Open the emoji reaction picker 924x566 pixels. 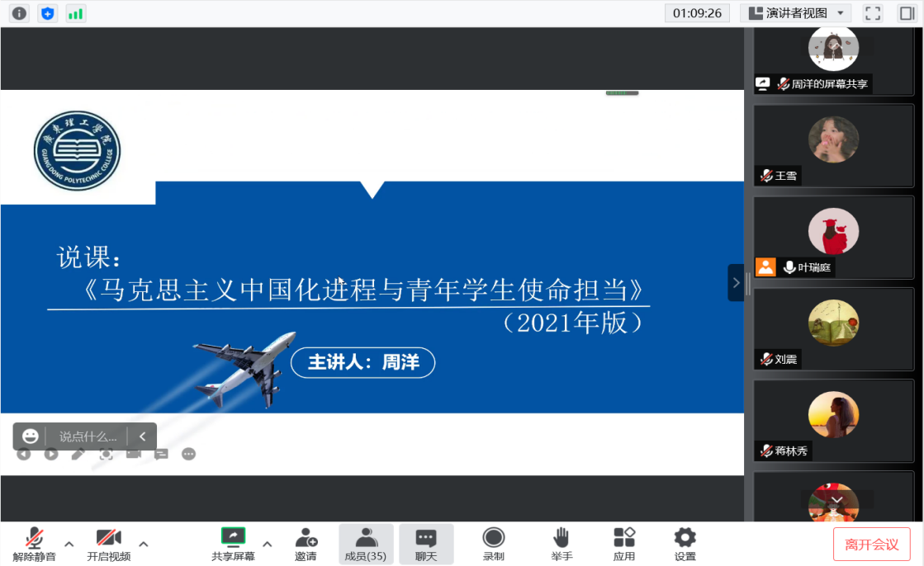[x=31, y=436]
